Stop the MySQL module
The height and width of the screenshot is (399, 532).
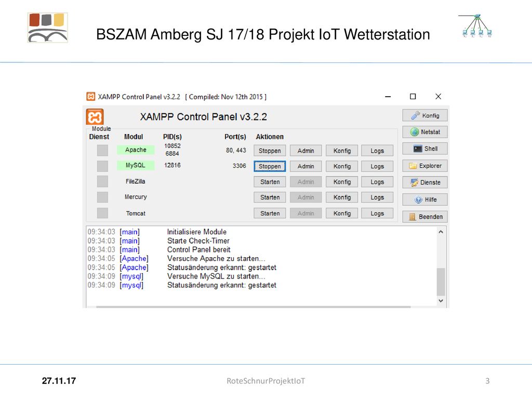click(270, 166)
